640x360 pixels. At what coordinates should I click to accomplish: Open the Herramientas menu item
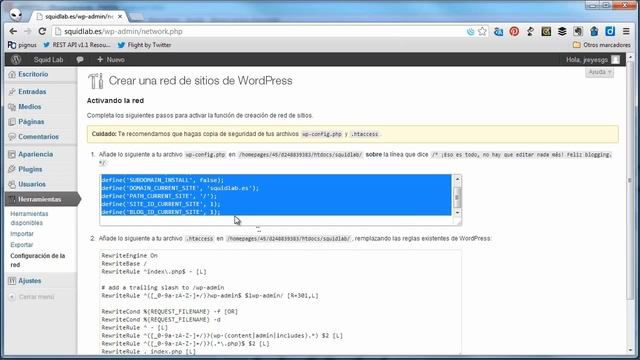coord(41,199)
